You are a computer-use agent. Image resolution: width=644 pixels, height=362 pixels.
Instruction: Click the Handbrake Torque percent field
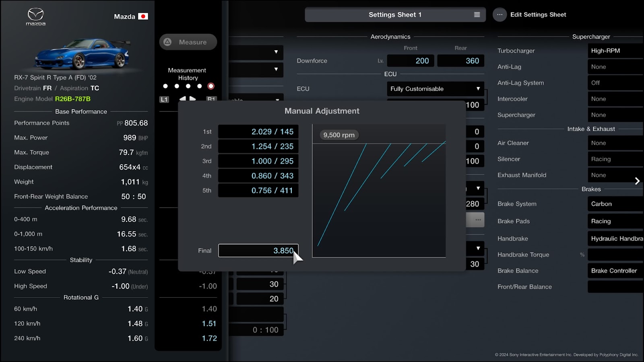coord(615,255)
